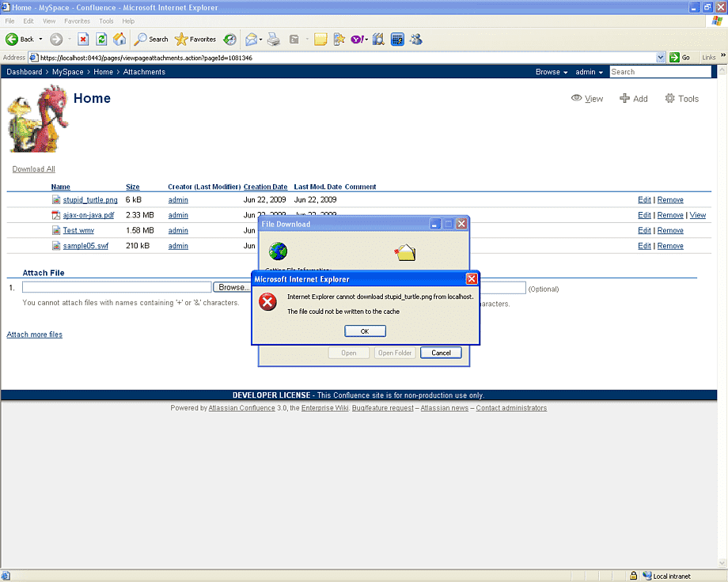The image size is (728, 582).
Task: Click the blue calendar grid toolbar icon
Action: (397, 40)
